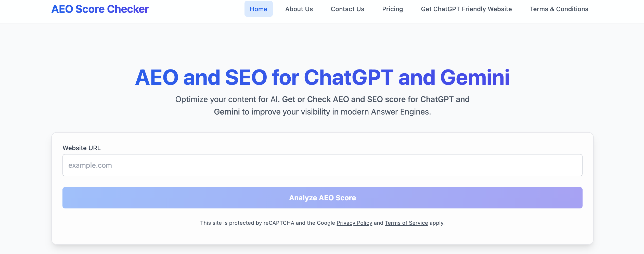View the Pricing page
This screenshot has width=644, height=254.
pos(392,9)
